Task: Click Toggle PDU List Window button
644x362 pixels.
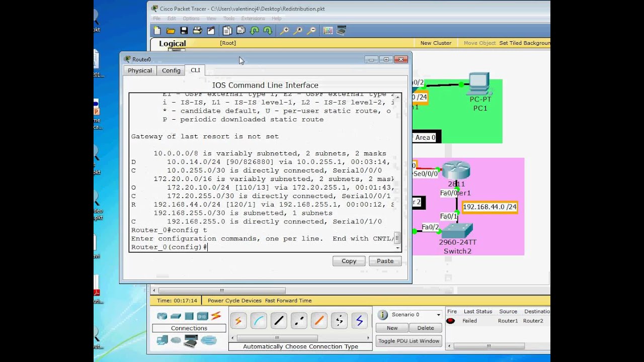Action: (409, 341)
